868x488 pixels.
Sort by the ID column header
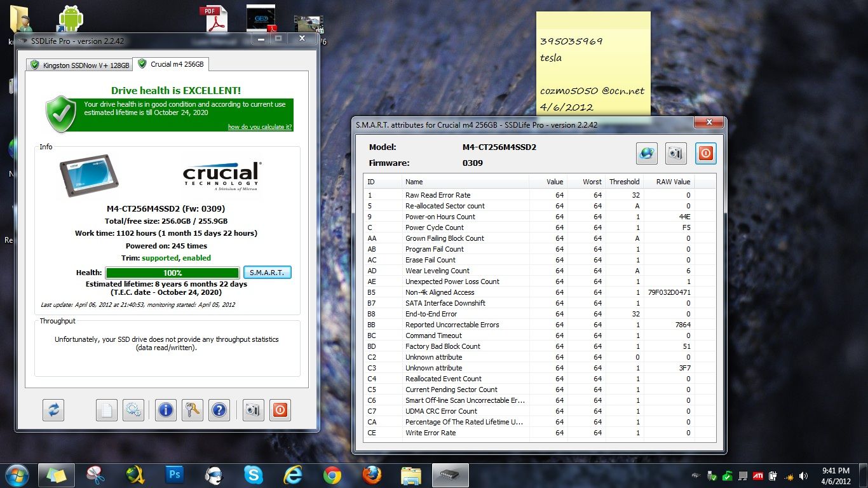383,182
